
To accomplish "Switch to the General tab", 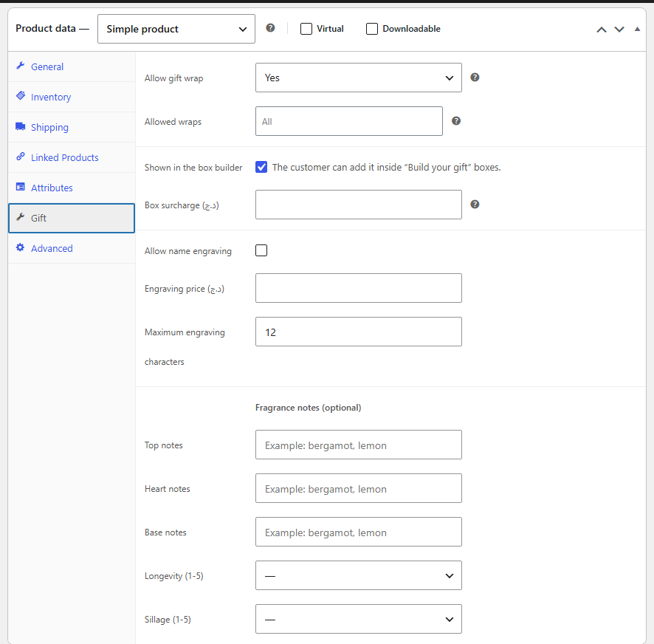I will coord(72,66).
